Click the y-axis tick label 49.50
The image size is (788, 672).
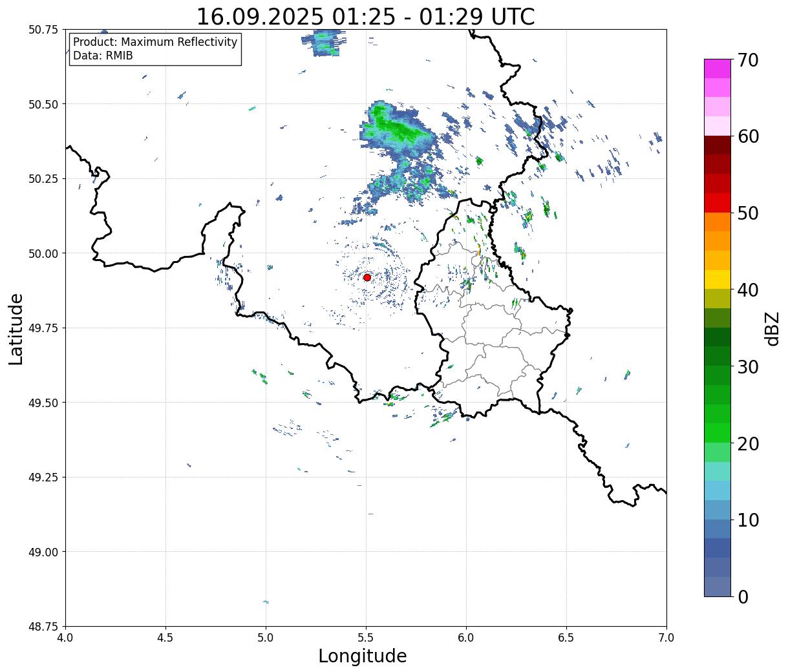click(43, 403)
